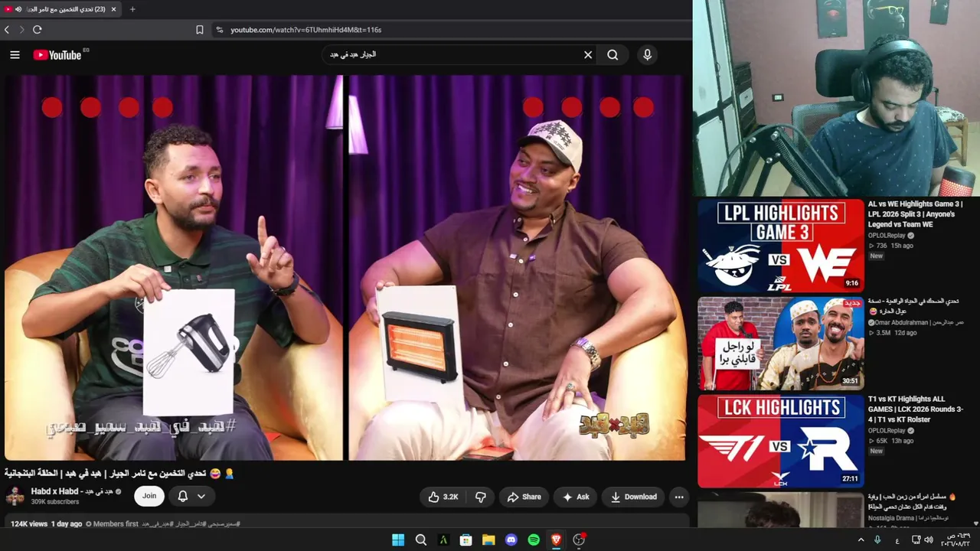Open OBS Studio from the taskbar
The image size is (980, 551).
tap(579, 540)
